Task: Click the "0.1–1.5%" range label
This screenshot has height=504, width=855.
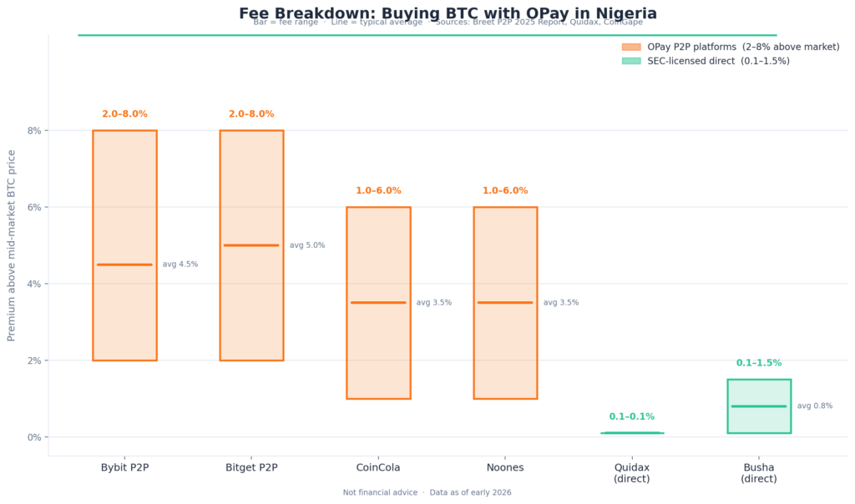Action: [x=759, y=363]
